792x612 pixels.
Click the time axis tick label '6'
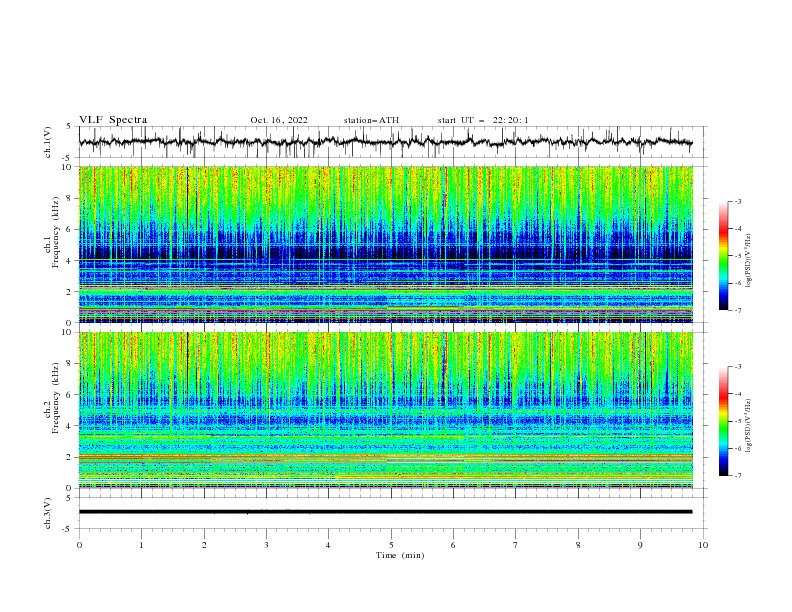pos(453,545)
